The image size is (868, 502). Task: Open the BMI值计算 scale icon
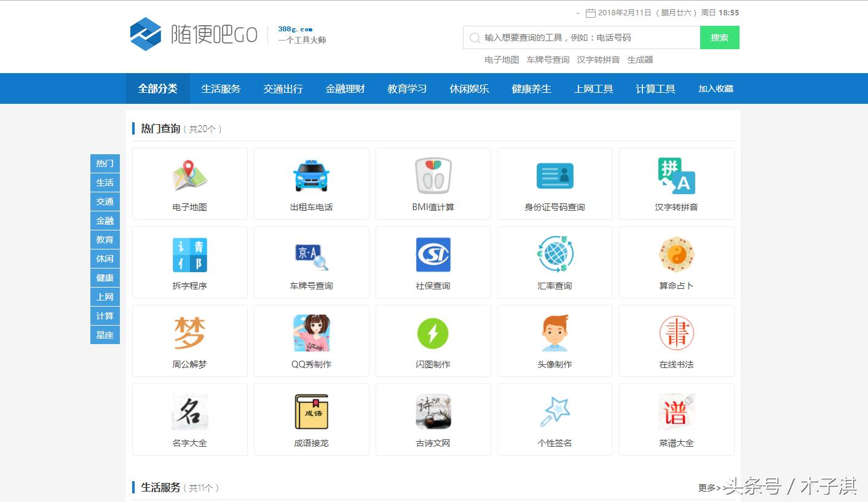tap(433, 176)
